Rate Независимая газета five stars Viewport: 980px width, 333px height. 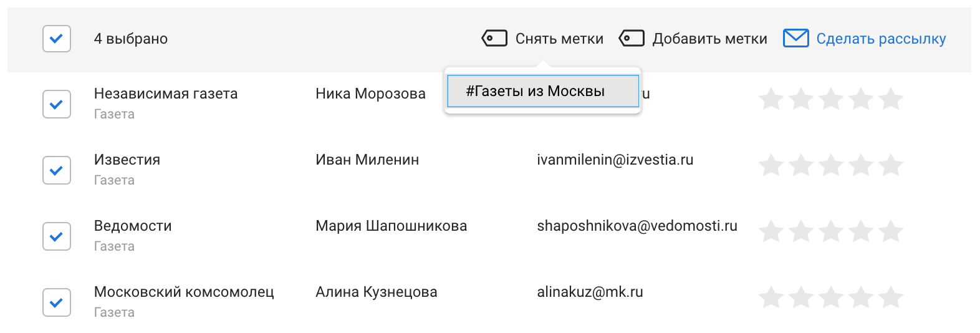pos(891,99)
